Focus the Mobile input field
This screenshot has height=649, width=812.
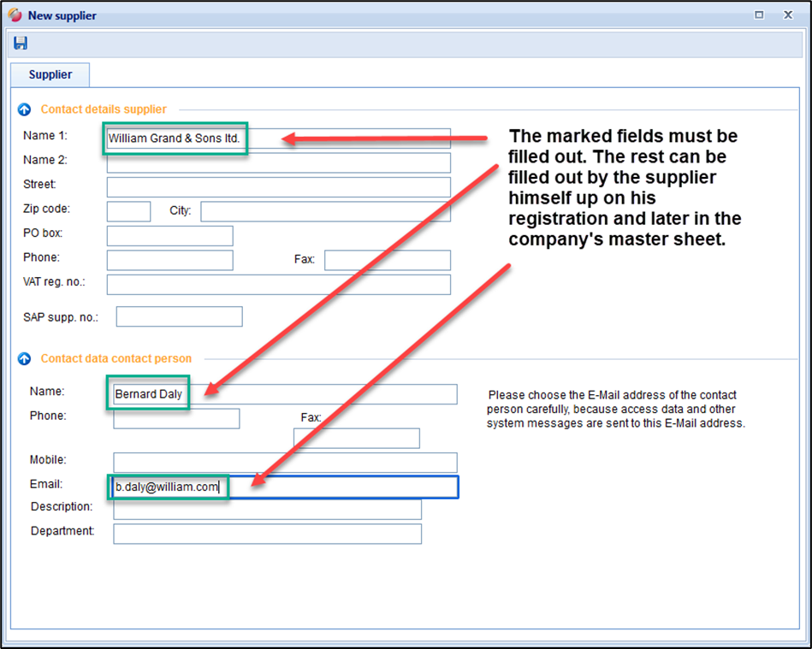click(x=285, y=463)
